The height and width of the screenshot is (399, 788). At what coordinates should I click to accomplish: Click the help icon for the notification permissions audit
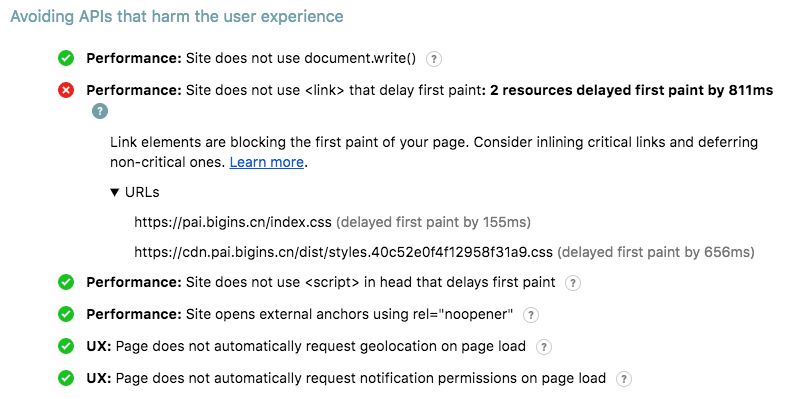(624, 379)
